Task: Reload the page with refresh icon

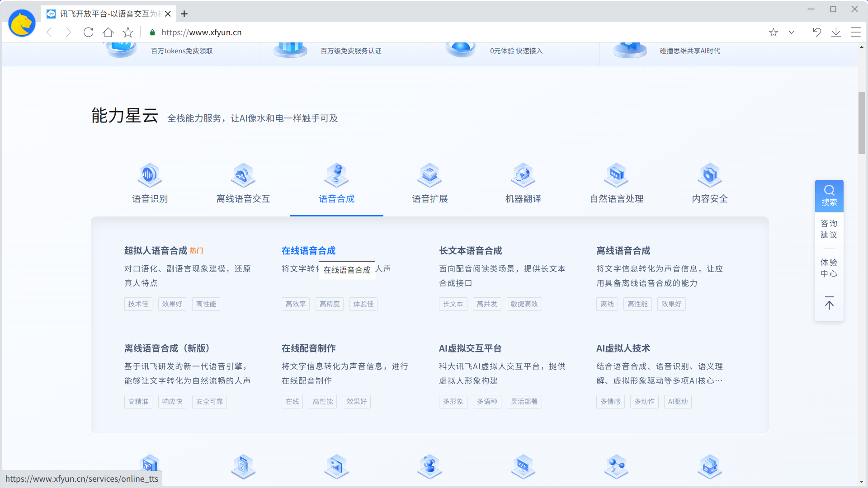Action: pos(88,32)
